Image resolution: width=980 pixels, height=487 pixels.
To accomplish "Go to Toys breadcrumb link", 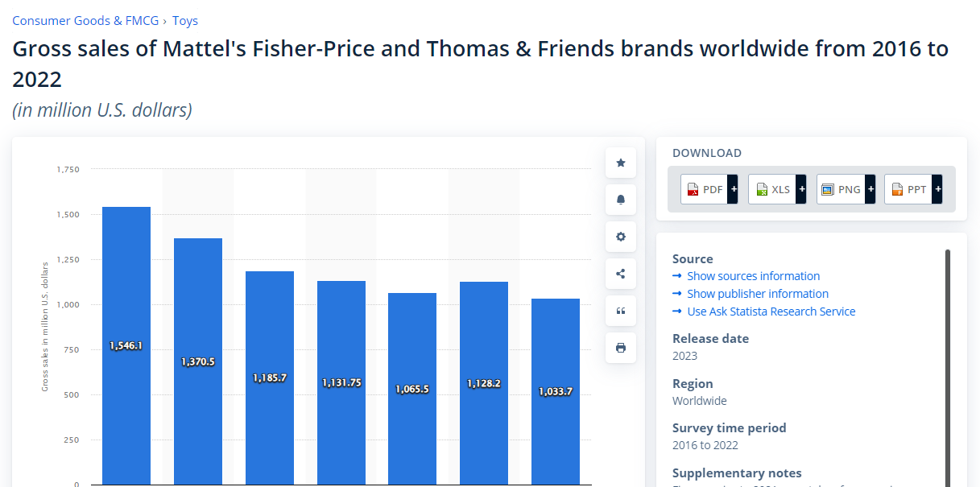I will (x=185, y=21).
